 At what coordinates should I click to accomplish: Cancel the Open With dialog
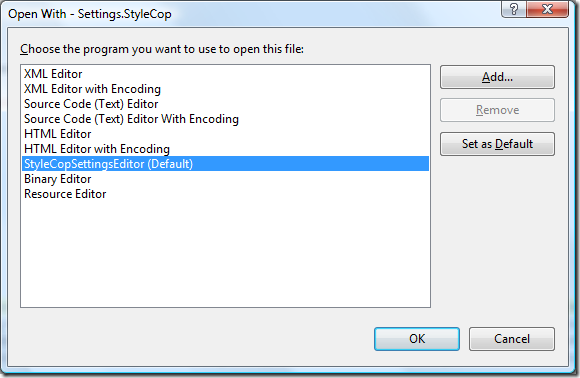(x=512, y=339)
